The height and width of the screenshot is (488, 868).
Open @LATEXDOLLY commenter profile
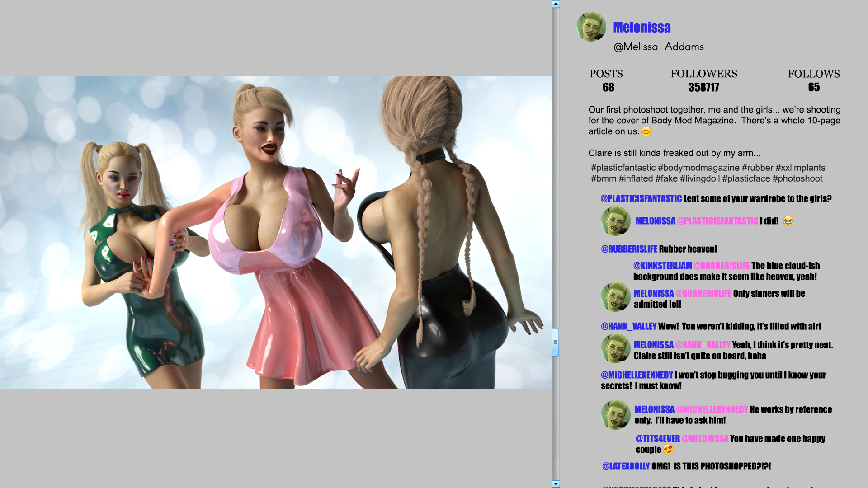(x=626, y=466)
